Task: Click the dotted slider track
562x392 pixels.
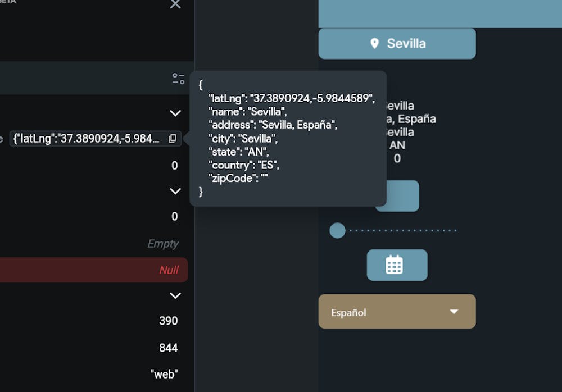Action: tap(403, 230)
